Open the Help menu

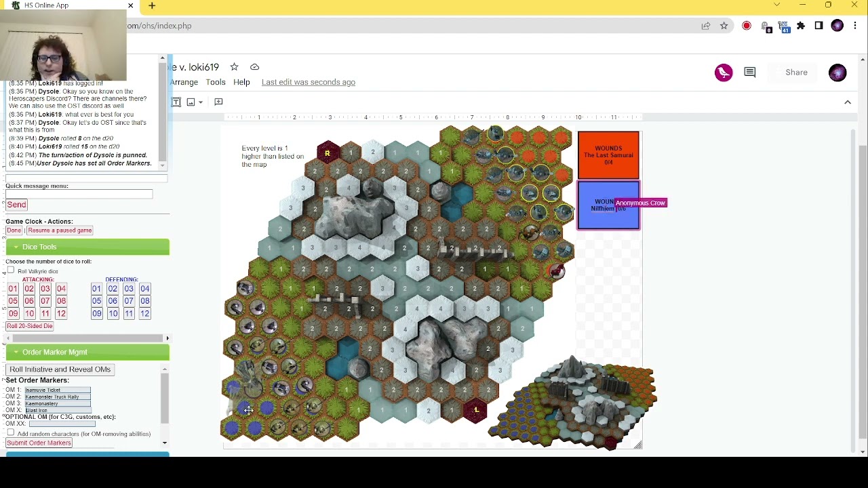click(241, 82)
